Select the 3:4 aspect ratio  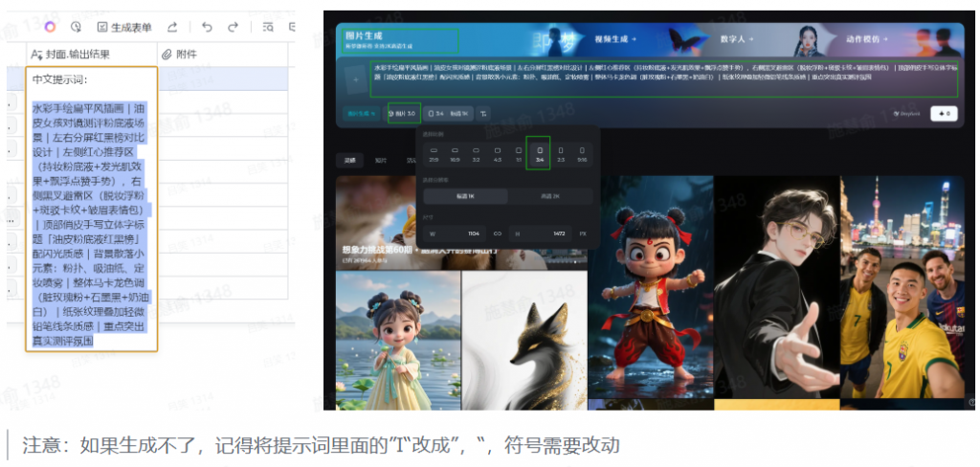540,154
